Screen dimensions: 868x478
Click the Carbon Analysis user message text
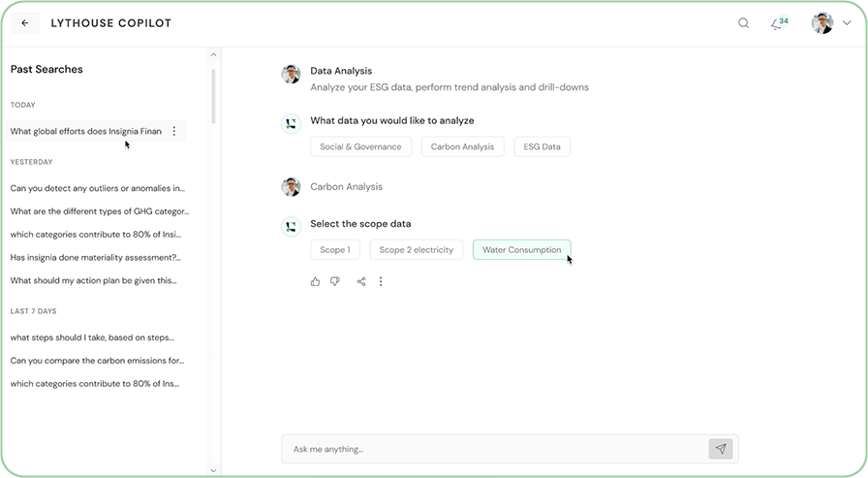(x=347, y=187)
